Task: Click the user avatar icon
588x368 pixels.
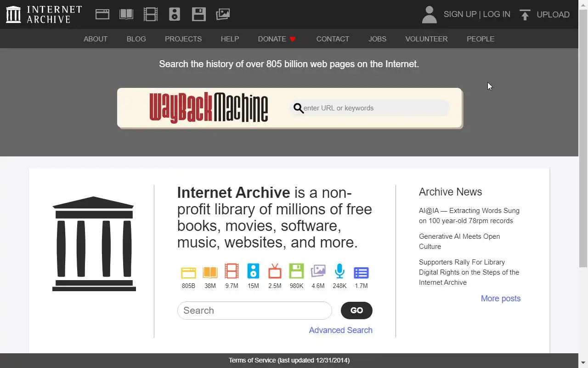Action: 429,14
